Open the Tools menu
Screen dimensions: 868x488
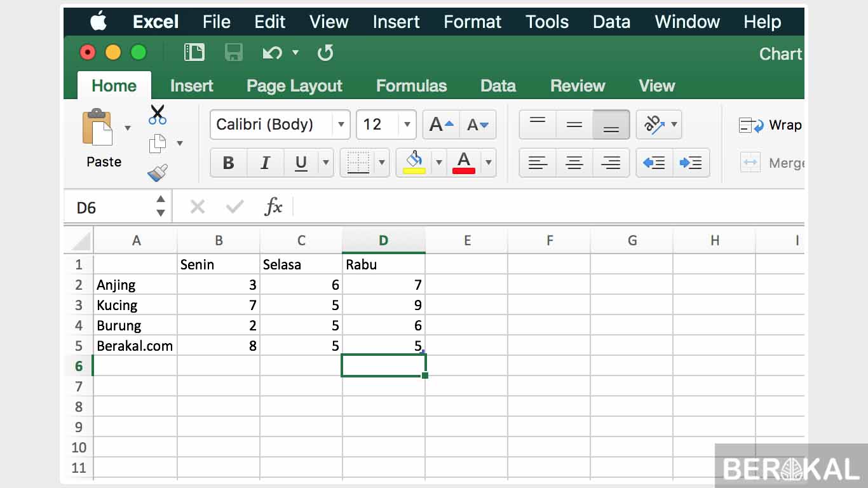point(546,22)
